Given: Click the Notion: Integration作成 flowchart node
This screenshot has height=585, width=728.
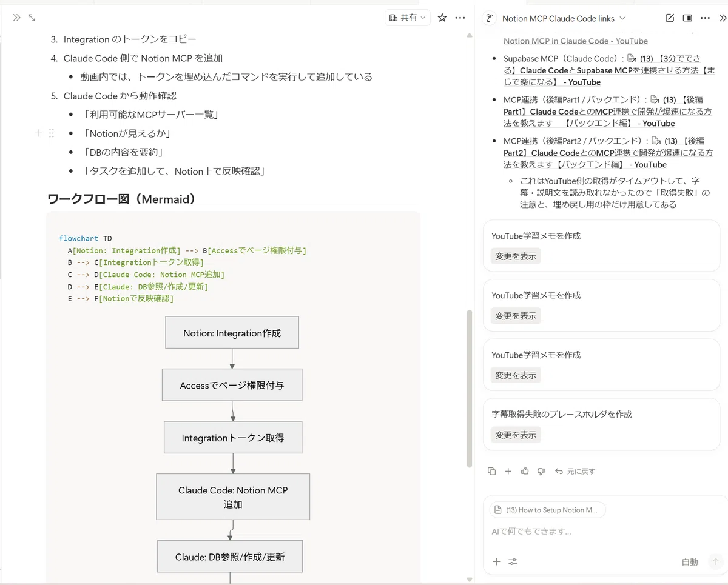Looking at the screenshot, I should [x=232, y=332].
